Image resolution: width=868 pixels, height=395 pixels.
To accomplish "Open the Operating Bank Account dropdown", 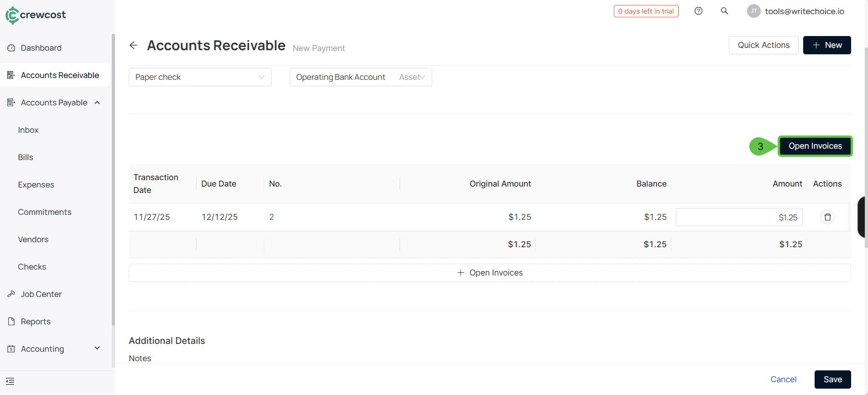I will [361, 77].
